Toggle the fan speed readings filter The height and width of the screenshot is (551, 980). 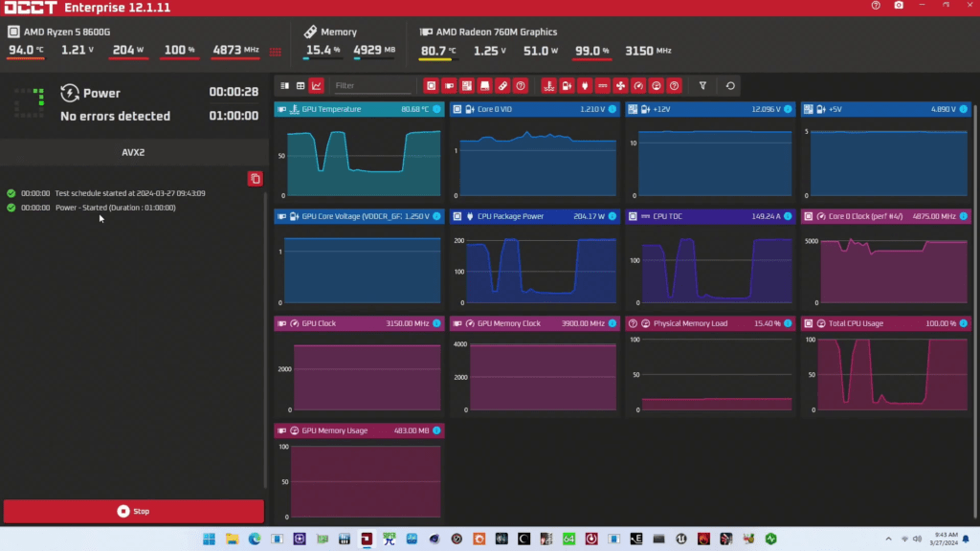(620, 85)
